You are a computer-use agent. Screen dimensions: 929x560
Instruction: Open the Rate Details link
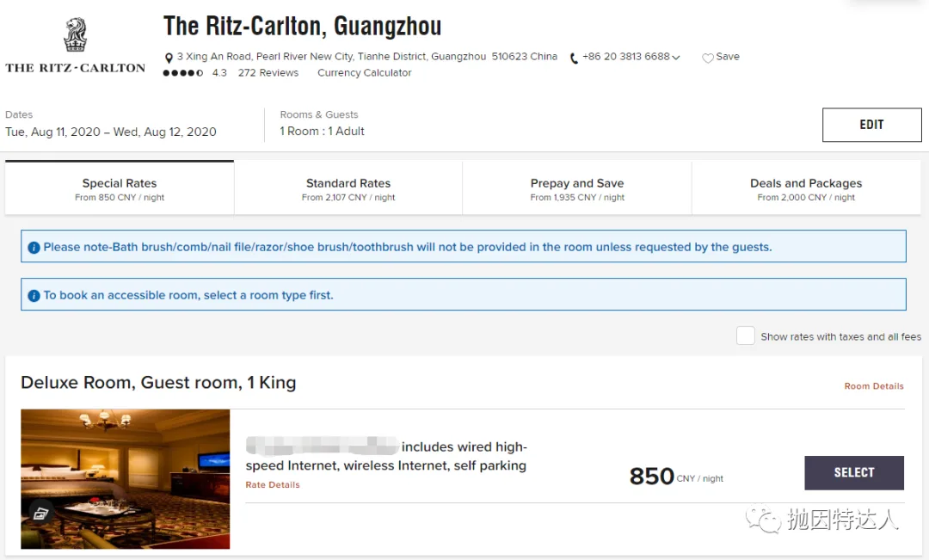273,485
